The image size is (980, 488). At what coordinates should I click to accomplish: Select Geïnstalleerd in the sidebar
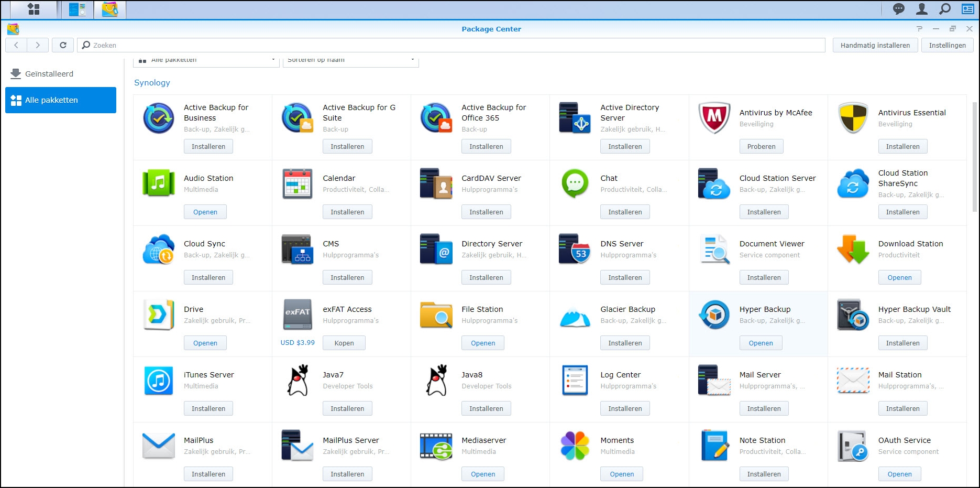click(x=61, y=74)
